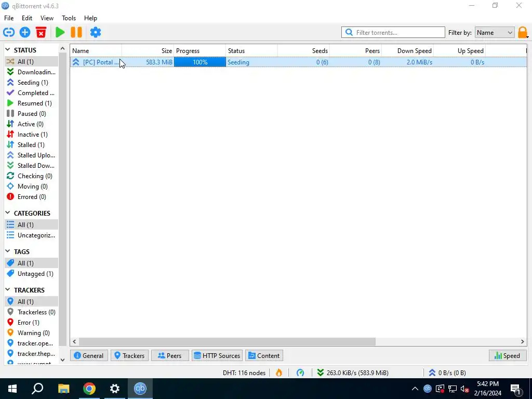This screenshot has height=399, width=532.
Task: Select the Untagged (1) tag filter
Action: click(31, 273)
